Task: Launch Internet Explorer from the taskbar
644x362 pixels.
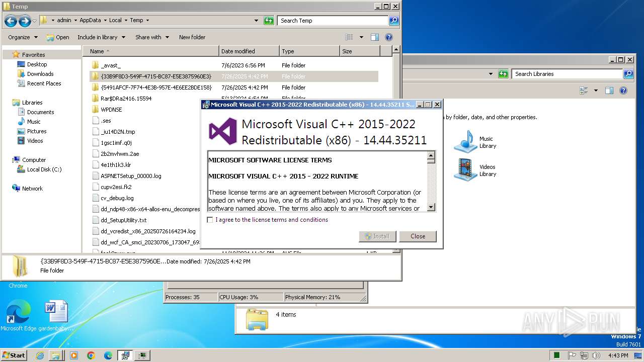Action: 40,355
